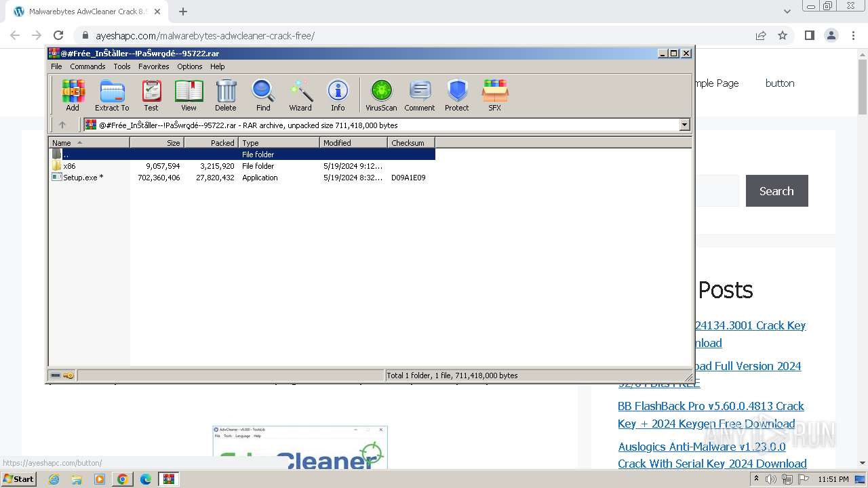
Task: Open the Windows Start menu
Action: click(x=18, y=479)
